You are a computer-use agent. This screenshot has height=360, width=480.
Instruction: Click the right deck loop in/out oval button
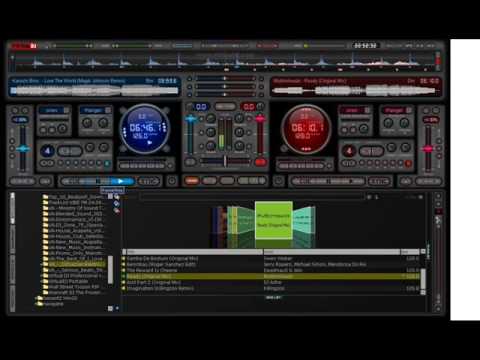coord(371,151)
